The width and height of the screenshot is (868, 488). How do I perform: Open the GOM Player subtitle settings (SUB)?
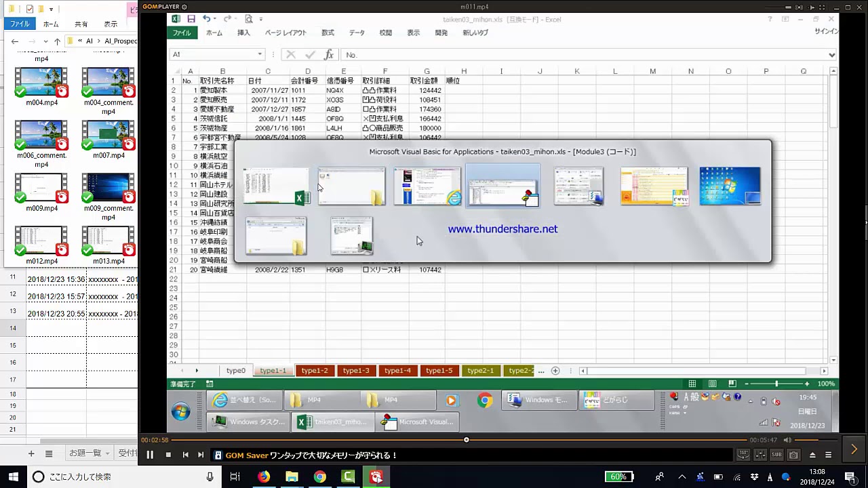point(777,455)
